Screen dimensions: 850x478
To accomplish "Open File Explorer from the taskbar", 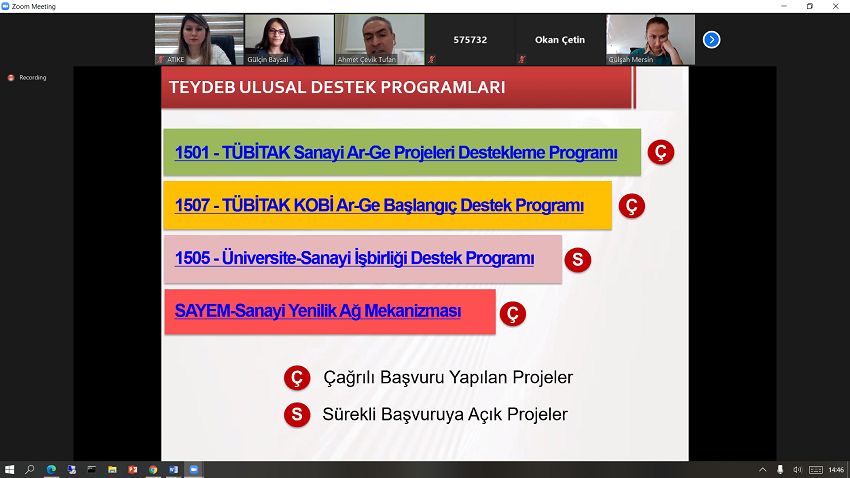I will [x=112, y=469].
